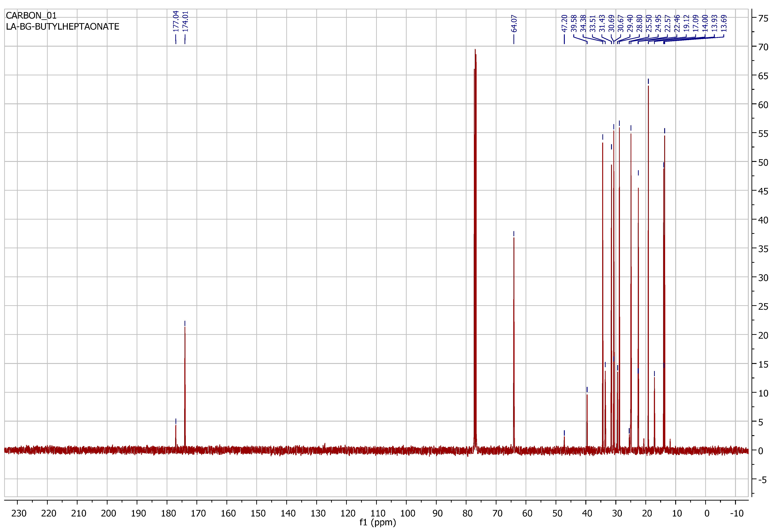Click the 100 ppm axis tick label
Screen dimensions: 771x532
coord(408,513)
